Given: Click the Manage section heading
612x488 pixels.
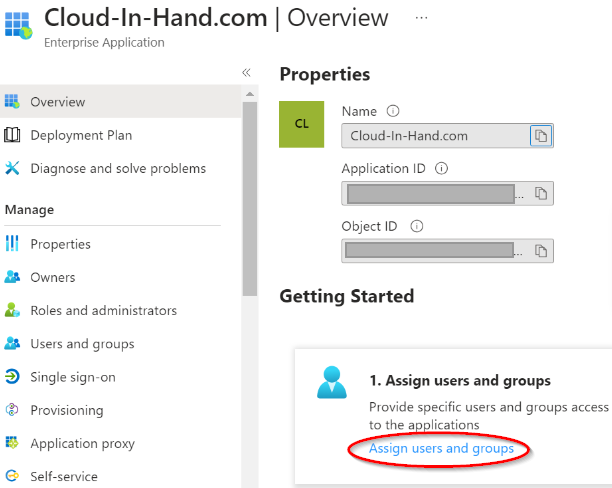Looking at the screenshot, I should (x=29, y=210).
